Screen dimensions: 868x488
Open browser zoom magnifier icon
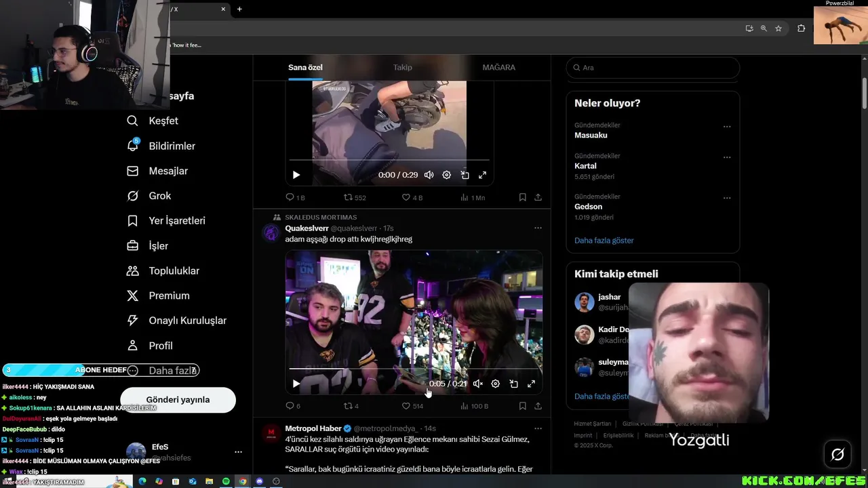coord(764,28)
